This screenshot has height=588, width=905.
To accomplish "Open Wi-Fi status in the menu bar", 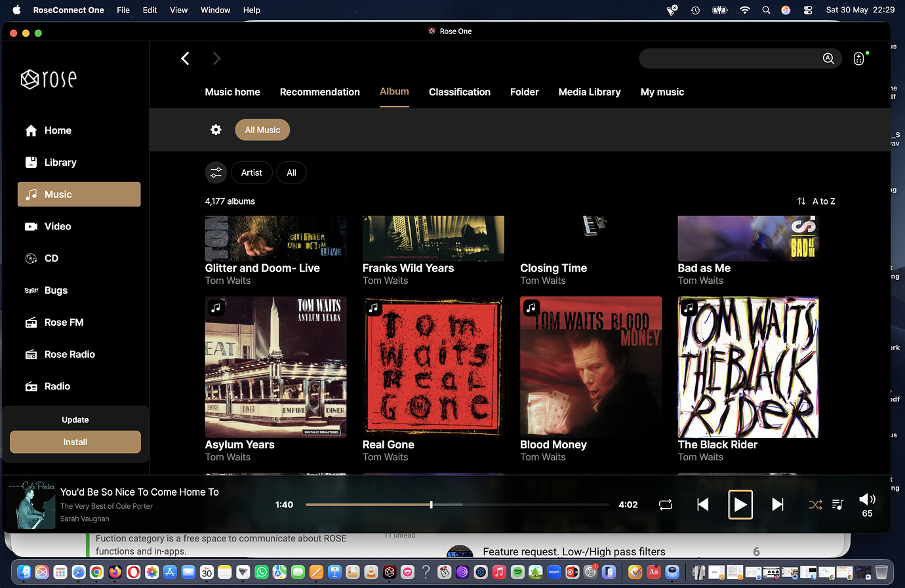I will click(745, 10).
